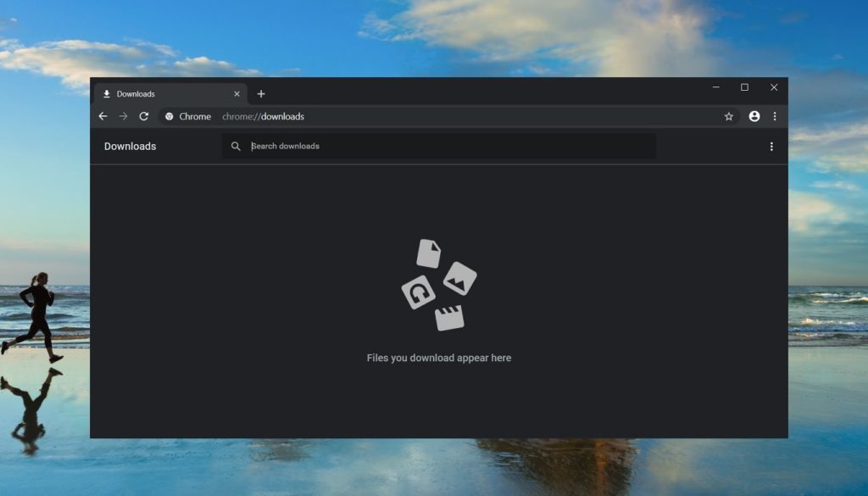Bookmark this page with the star icon

[728, 116]
